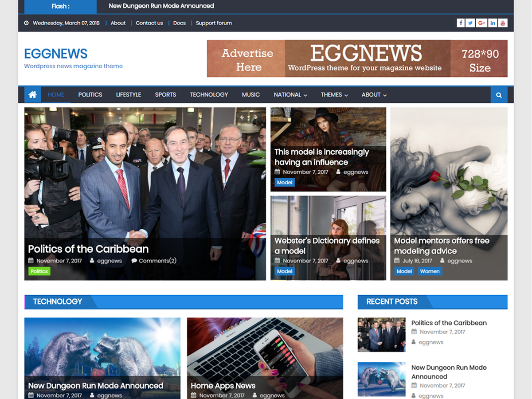The height and width of the screenshot is (399, 532).
Task: Click the LinkedIn social icon
Action: coord(493,23)
